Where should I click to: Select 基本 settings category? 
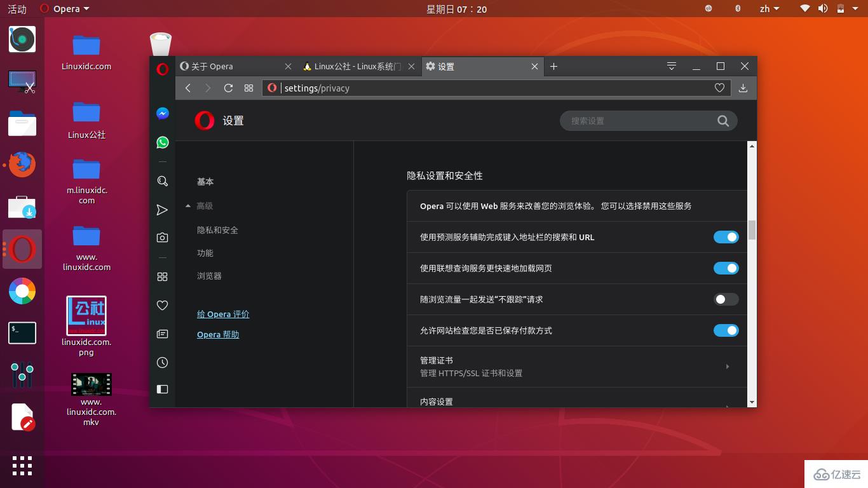[205, 182]
